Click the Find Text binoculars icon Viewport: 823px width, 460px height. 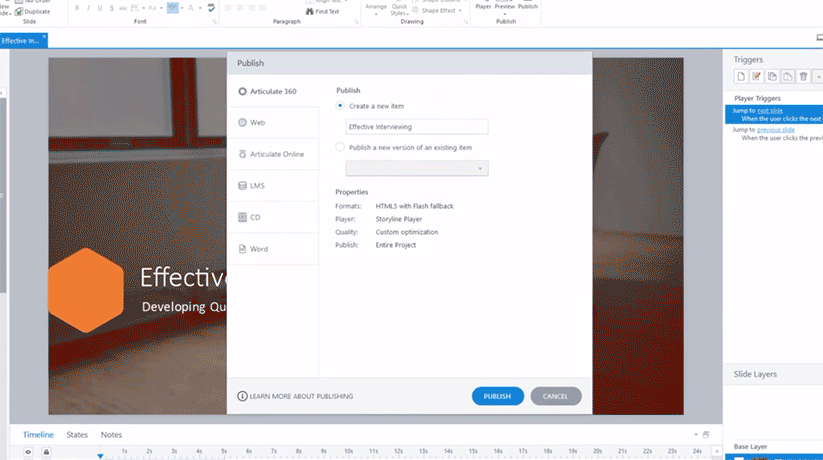309,11
